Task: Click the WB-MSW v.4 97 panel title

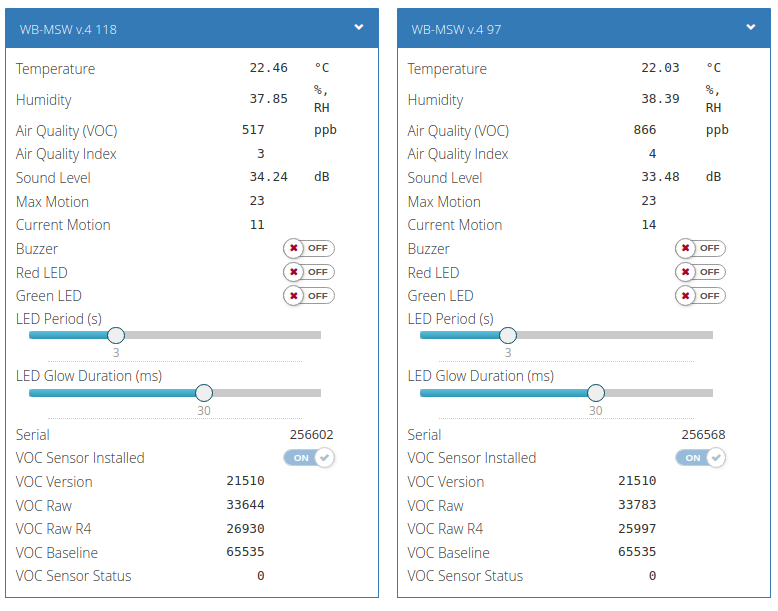Action: 456,30
